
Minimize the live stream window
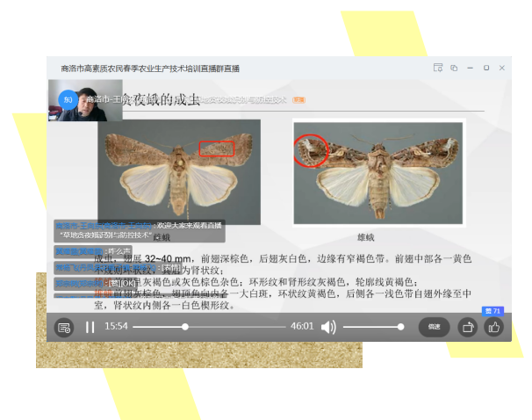tap(471, 68)
